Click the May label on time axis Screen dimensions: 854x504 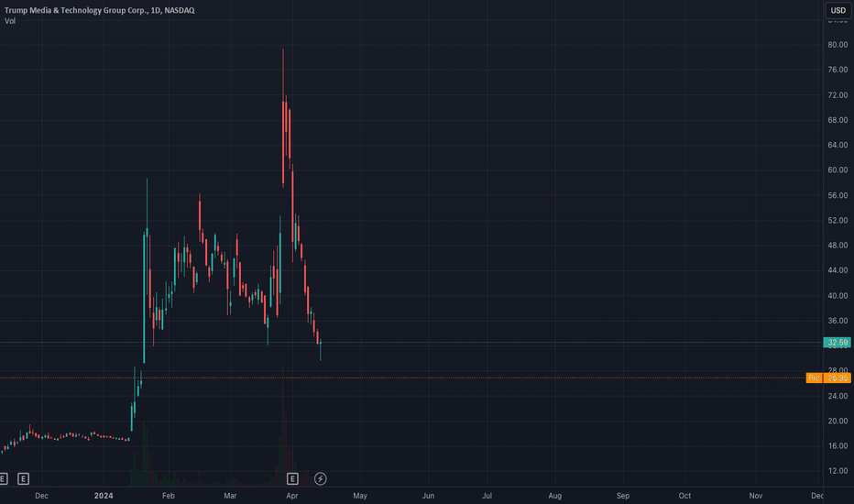[x=360, y=496]
